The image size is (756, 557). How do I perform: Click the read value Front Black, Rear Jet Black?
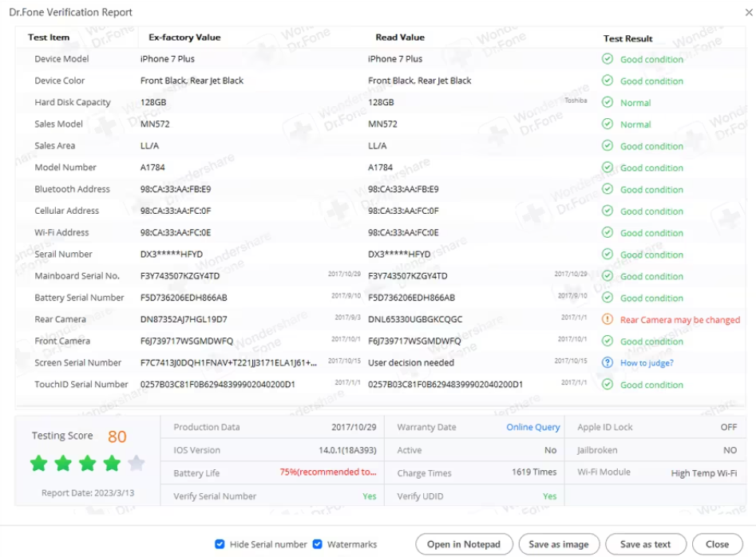[x=419, y=81]
